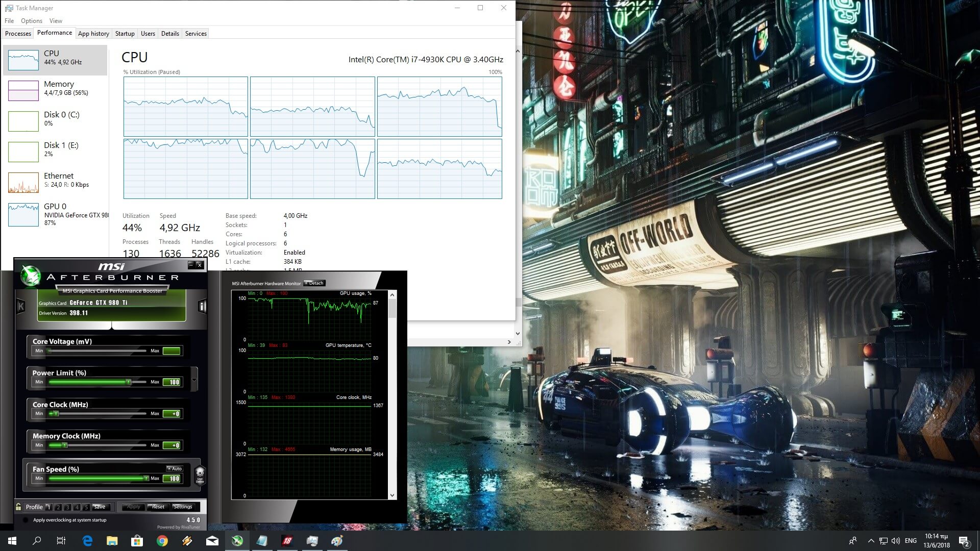This screenshot has height=551, width=980.
Task: Click the Afterburner Settings button
Action: click(183, 507)
